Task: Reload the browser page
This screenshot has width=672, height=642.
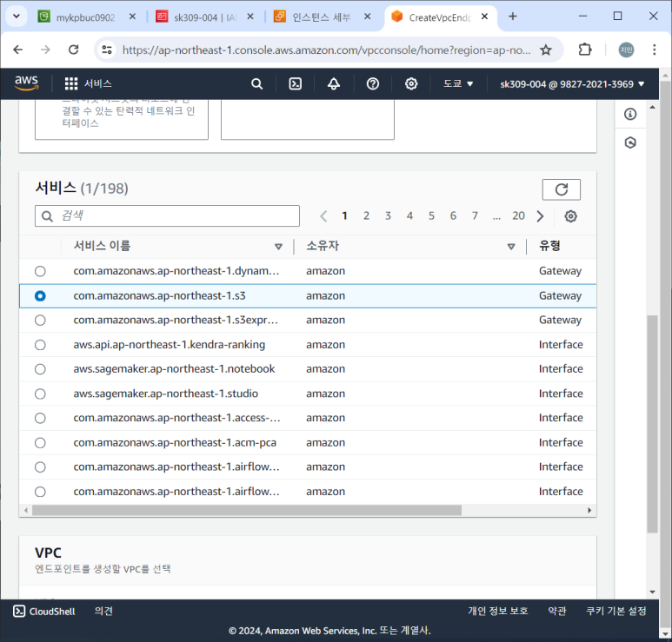Action: point(74,50)
